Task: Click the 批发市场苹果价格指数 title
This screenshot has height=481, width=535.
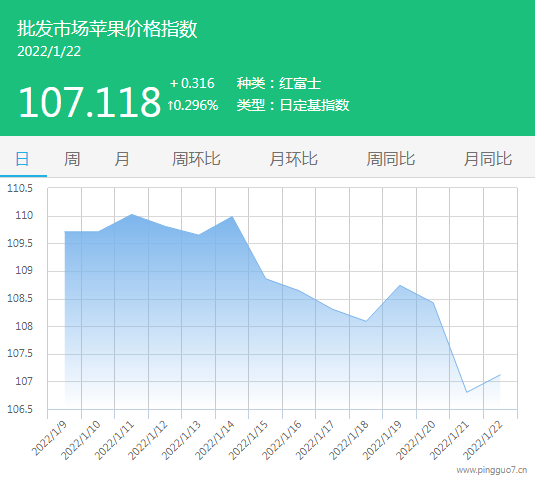Action: [x=107, y=28]
